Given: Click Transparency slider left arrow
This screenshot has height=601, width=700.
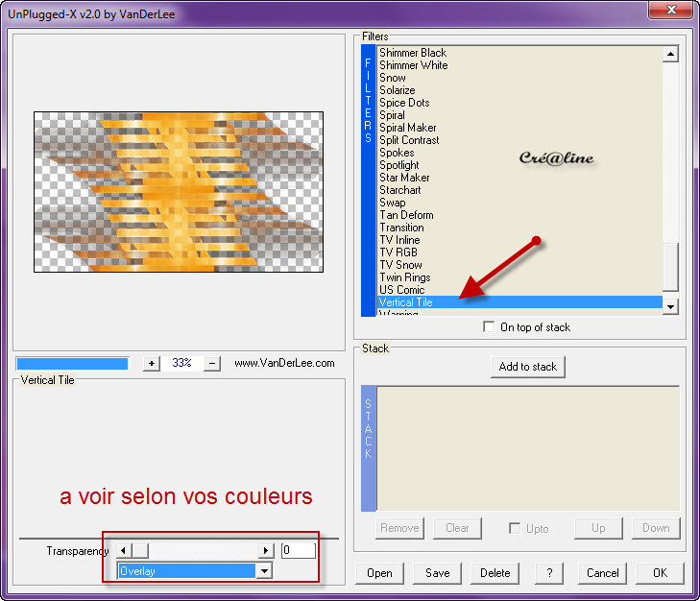Looking at the screenshot, I should tap(122, 551).
